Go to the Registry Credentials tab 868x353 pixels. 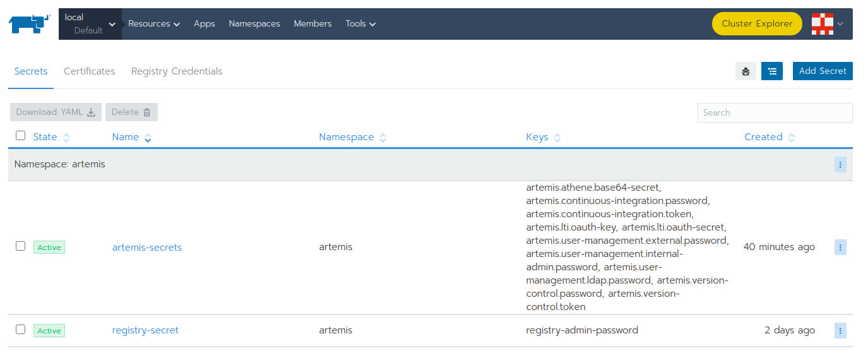tap(176, 71)
